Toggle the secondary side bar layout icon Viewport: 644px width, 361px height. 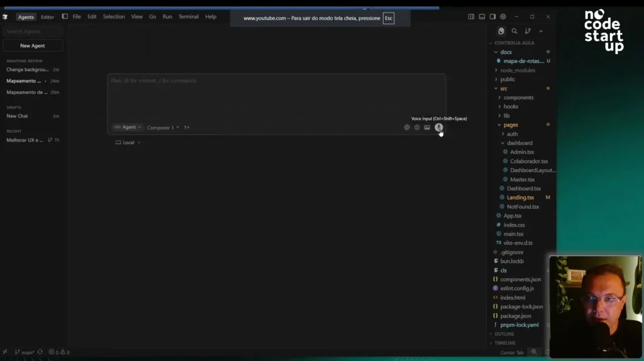click(x=492, y=17)
